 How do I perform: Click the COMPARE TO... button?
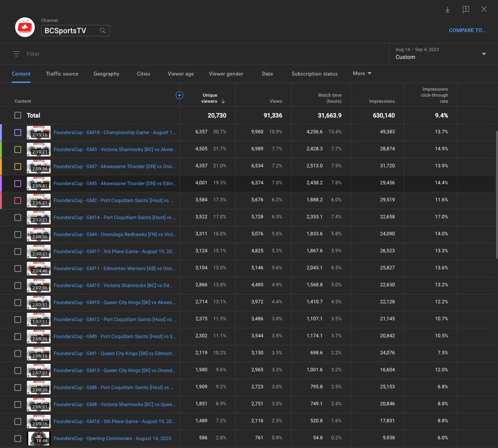tap(467, 30)
